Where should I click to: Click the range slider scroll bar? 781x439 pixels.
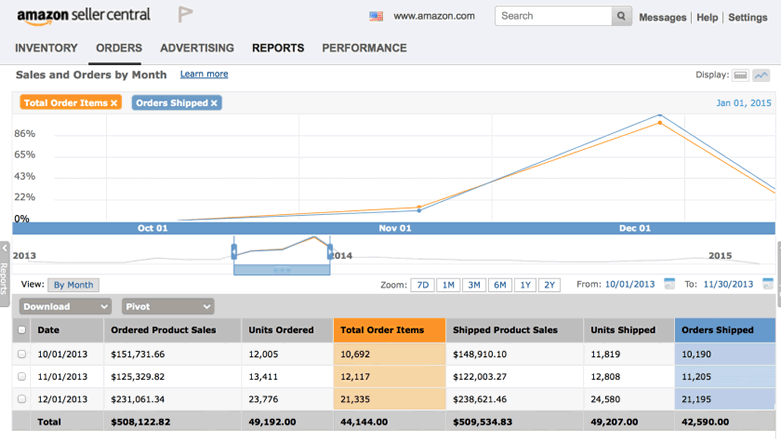(282, 270)
